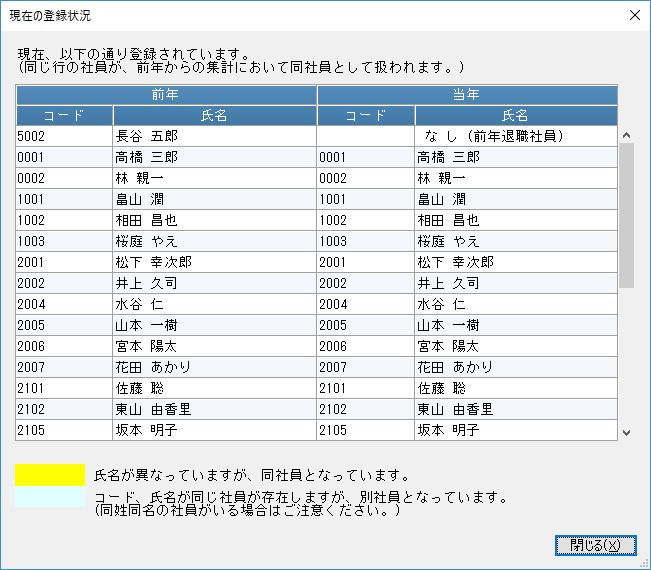The width and height of the screenshot is (651, 570).
Task: Click the 前年 コード column header
Action: pyautogui.click(x=64, y=115)
